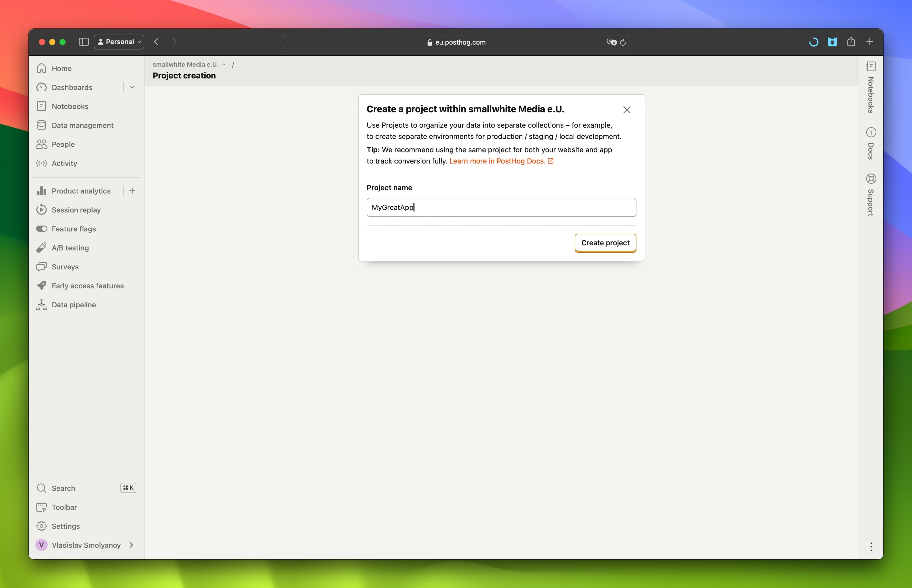Go forward in Safari
The height and width of the screenshot is (588, 912).
(x=175, y=42)
